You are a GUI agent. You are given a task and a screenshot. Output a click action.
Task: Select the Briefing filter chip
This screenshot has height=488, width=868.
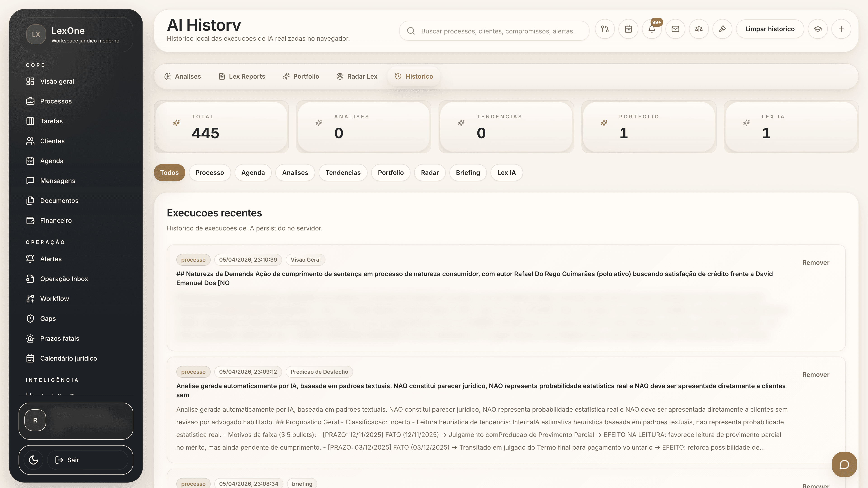coord(468,172)
